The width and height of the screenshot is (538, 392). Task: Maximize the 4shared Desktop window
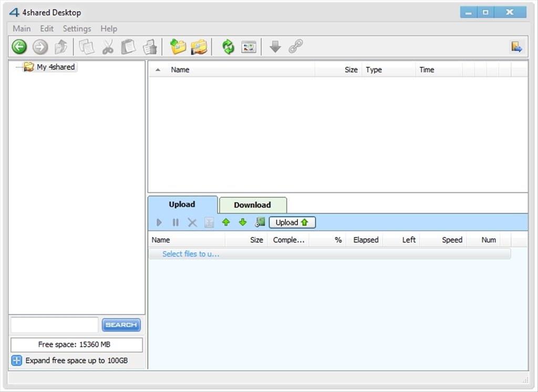pos(485,13)
